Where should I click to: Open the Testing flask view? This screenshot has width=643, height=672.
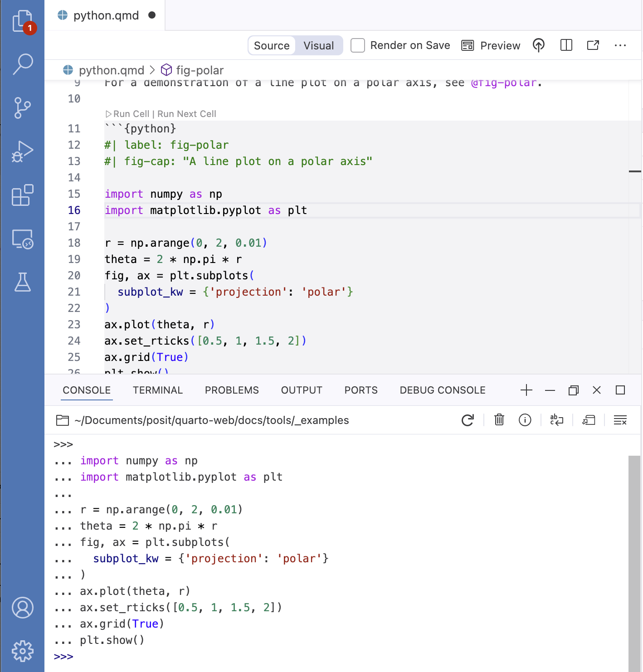tap(23, 282)
